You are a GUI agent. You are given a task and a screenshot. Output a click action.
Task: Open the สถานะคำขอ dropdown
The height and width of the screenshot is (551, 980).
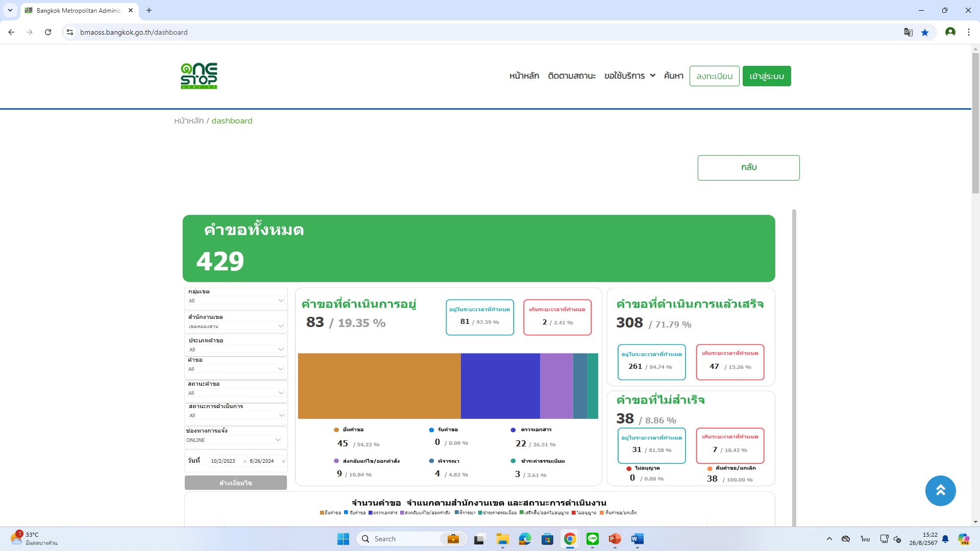(x=235, y=393)
